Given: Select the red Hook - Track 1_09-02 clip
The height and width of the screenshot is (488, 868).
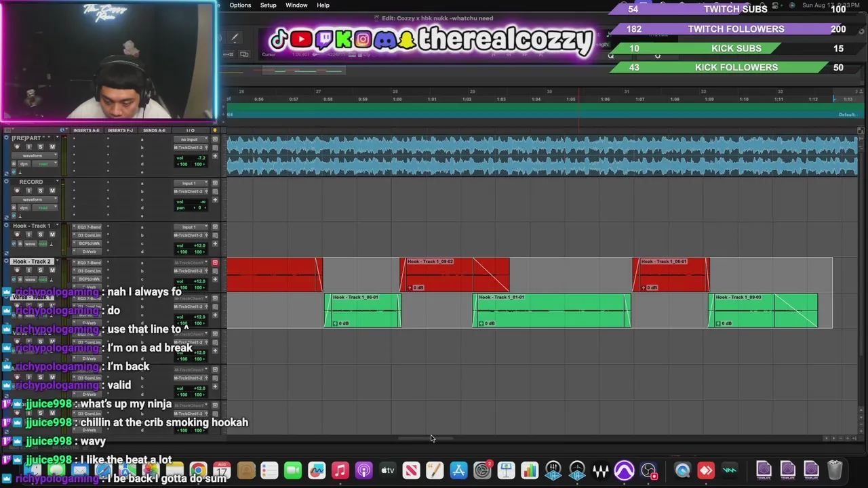Looking at the screenshot, I should pyautogui.click(x=454, y=274).
